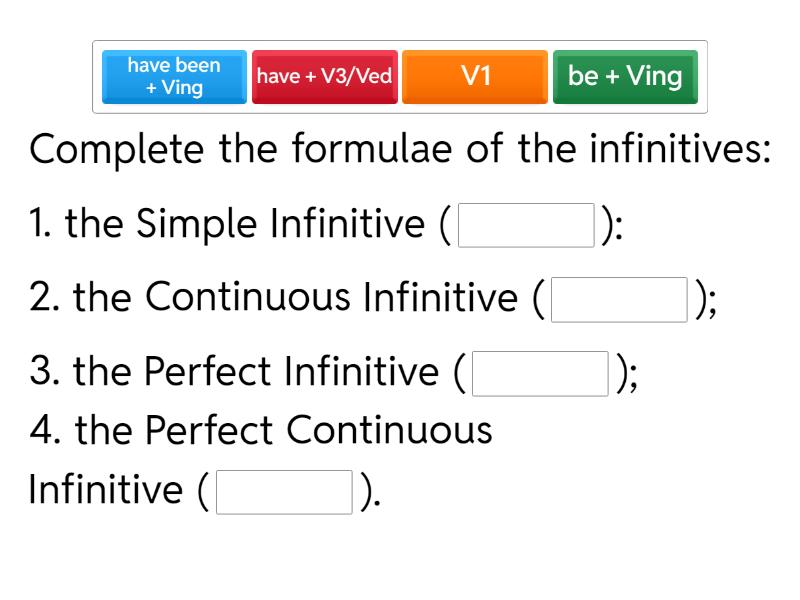Screen dimensions: 800x600
Task: Click the blank in the Perfect Continuous line
Action: point(284,491)
